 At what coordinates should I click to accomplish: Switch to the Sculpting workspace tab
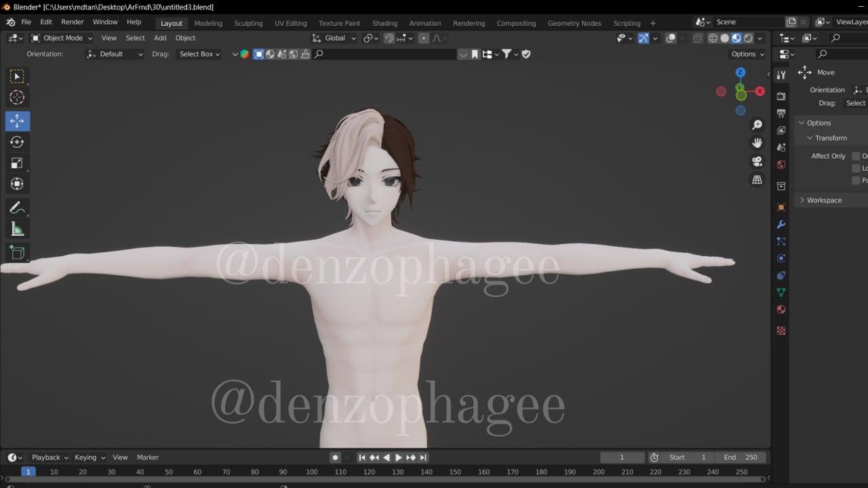248,23
